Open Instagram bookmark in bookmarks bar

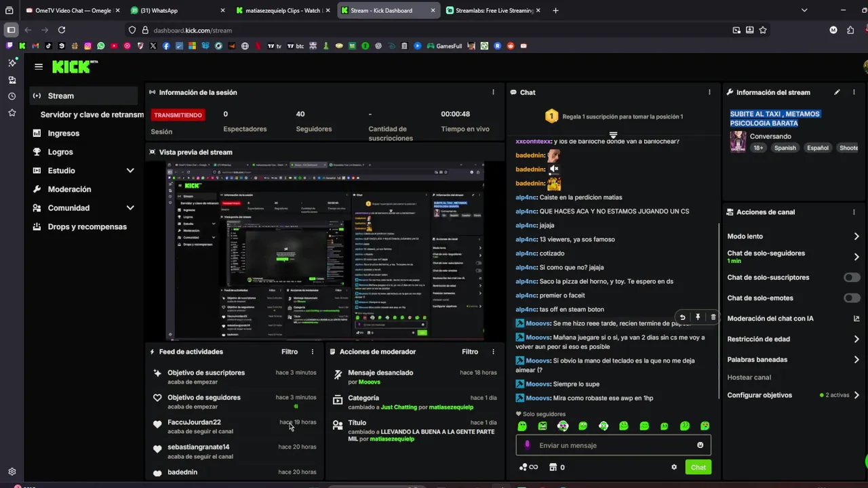point(87,46)
